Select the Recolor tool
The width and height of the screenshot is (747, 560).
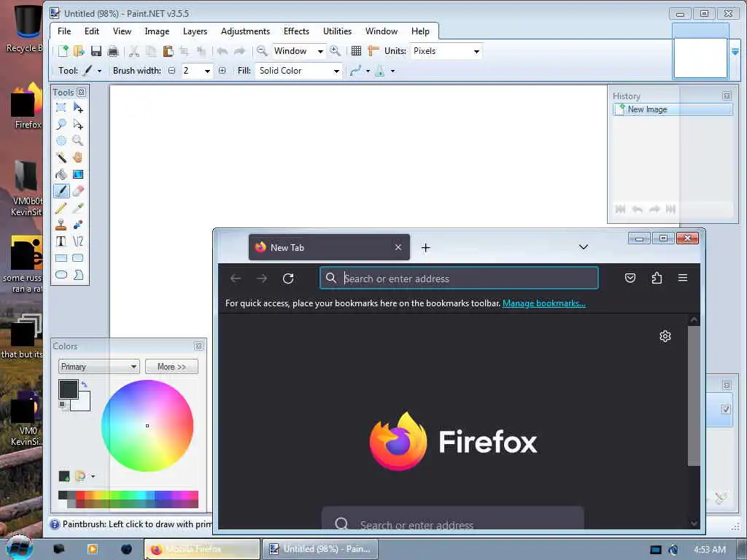[78, 225]
